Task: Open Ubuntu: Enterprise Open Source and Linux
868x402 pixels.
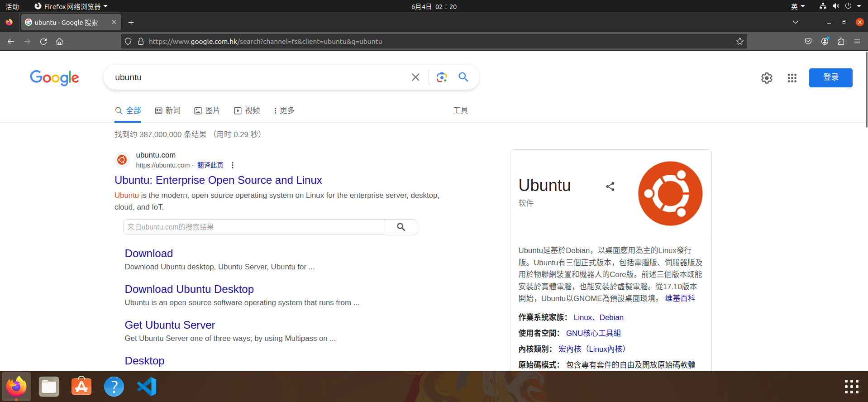Action: pyautogui.click(x=218, y=180)
